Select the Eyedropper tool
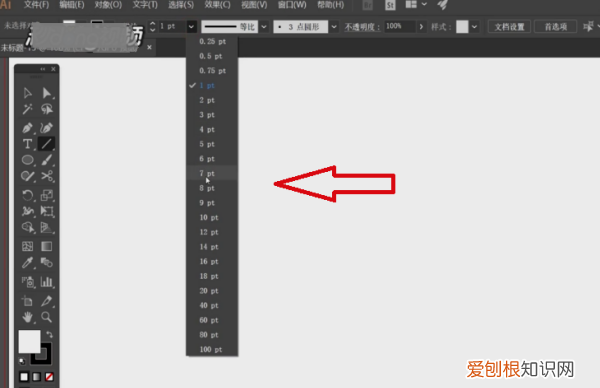Image resolution: width=600 pixels, height=388 pixels. tap(28, 262)
